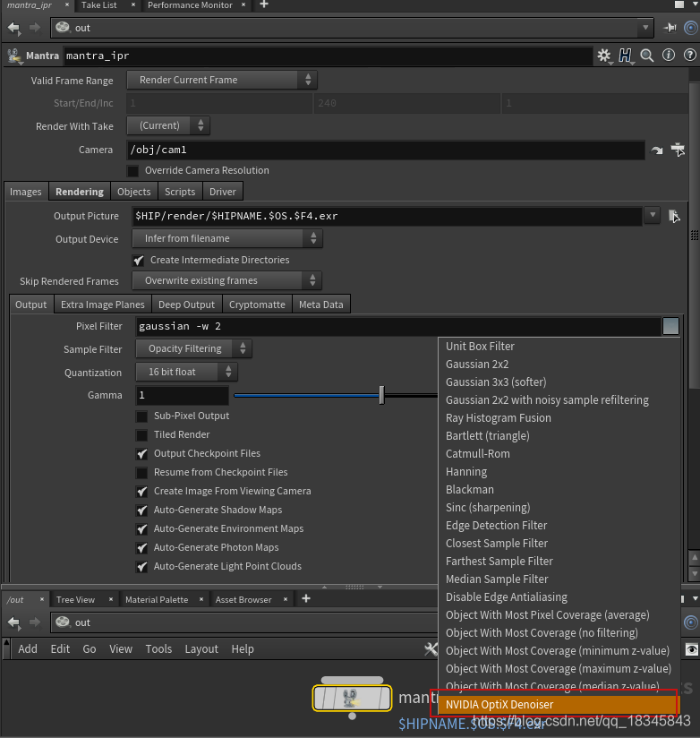Click the forward navigation arrow in parameter pane
This screenshot has width=700, height=738.
tap(35, 28)
